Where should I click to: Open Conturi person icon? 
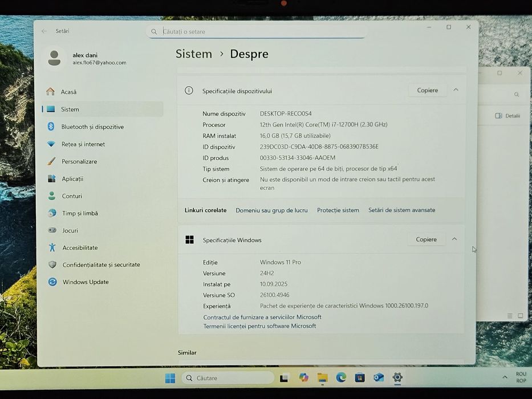click(52, 196)
